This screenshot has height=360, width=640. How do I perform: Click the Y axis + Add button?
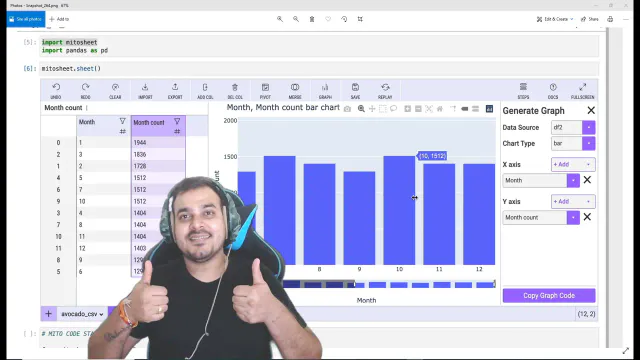click(573, 202)
